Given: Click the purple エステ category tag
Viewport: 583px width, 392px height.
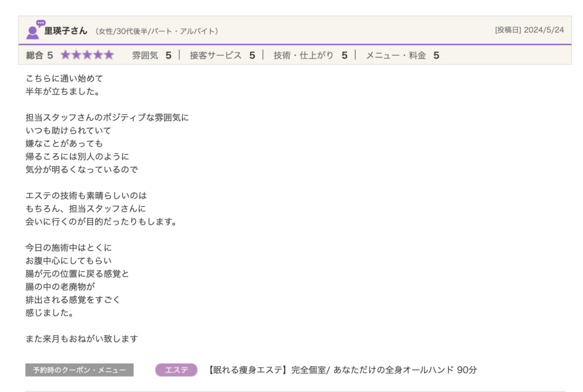Looking at the screenshot, I should pos(176,370).
